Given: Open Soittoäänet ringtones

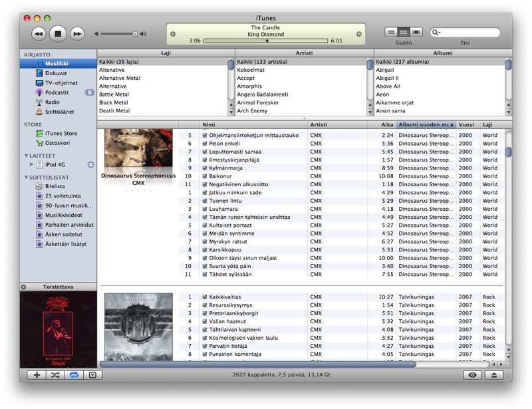Looking at the screenshot, I should point(58,112).
